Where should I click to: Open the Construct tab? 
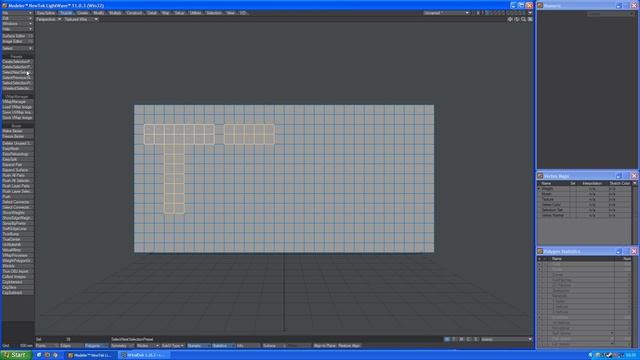point(134,13)
